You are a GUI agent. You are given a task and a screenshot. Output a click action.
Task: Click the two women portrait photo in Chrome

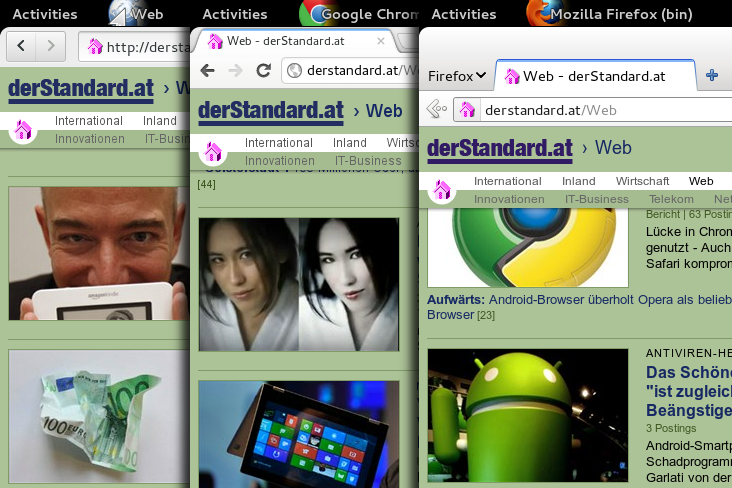tap(299, 284)
